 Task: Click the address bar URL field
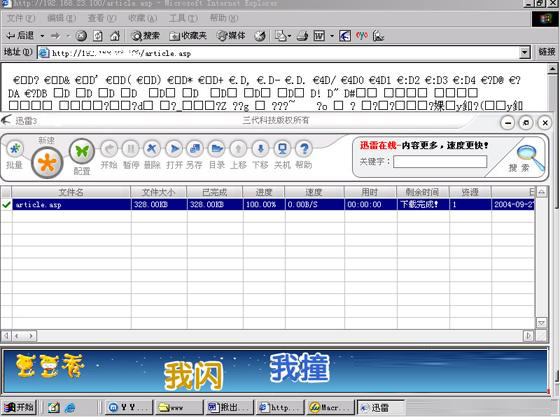click(x=279, y=53)
